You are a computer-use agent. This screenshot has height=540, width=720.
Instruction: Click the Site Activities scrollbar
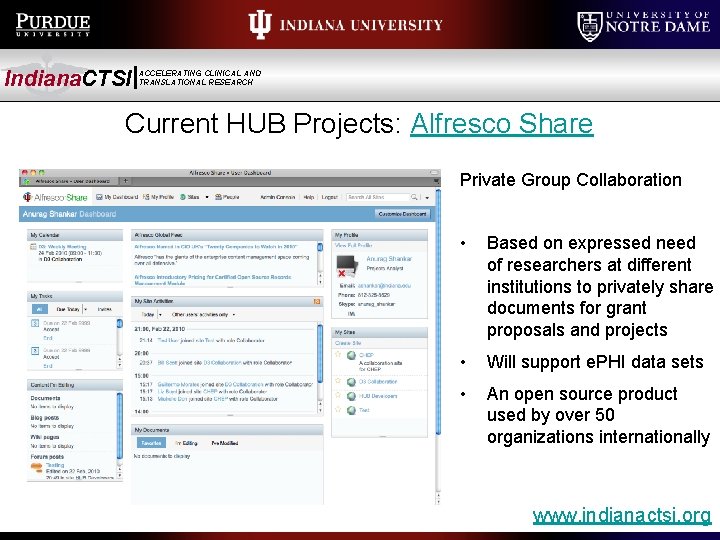click(320, 353)
